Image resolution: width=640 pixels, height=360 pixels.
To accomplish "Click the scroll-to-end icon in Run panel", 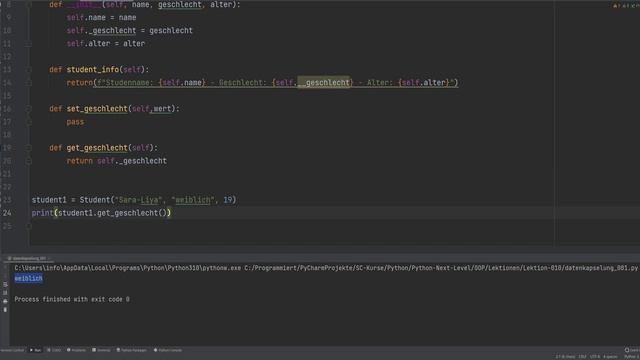I will [x=5, y=293].
